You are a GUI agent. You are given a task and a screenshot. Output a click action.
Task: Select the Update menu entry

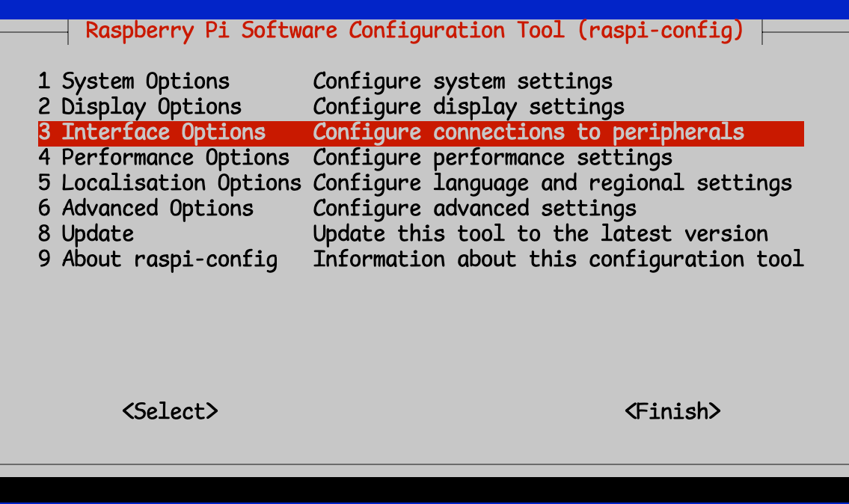point(86,234)
